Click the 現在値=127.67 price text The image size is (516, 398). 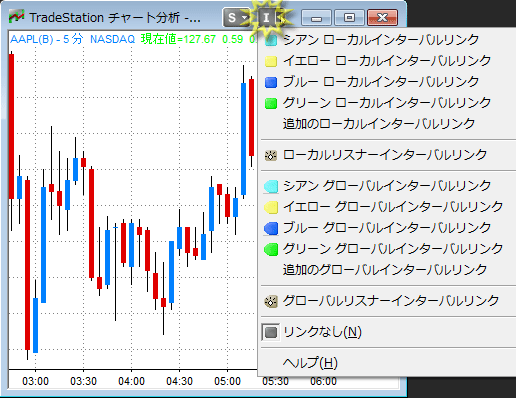pos(178,39)
